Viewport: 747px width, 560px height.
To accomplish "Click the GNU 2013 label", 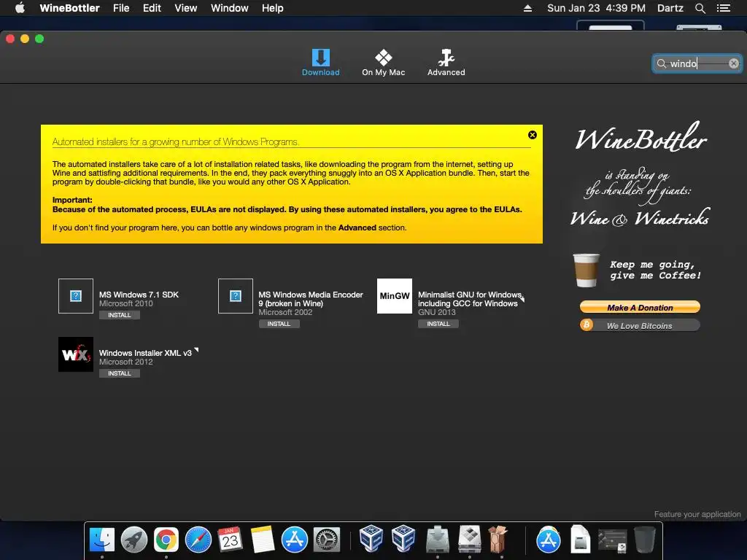I will (437, 312).
